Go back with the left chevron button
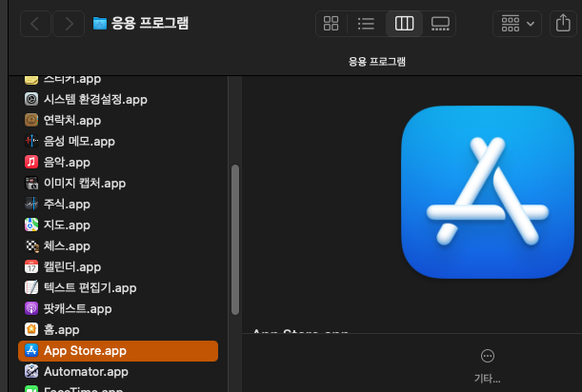Viewport: 582px width, 392px height. (x=35, y=24)
